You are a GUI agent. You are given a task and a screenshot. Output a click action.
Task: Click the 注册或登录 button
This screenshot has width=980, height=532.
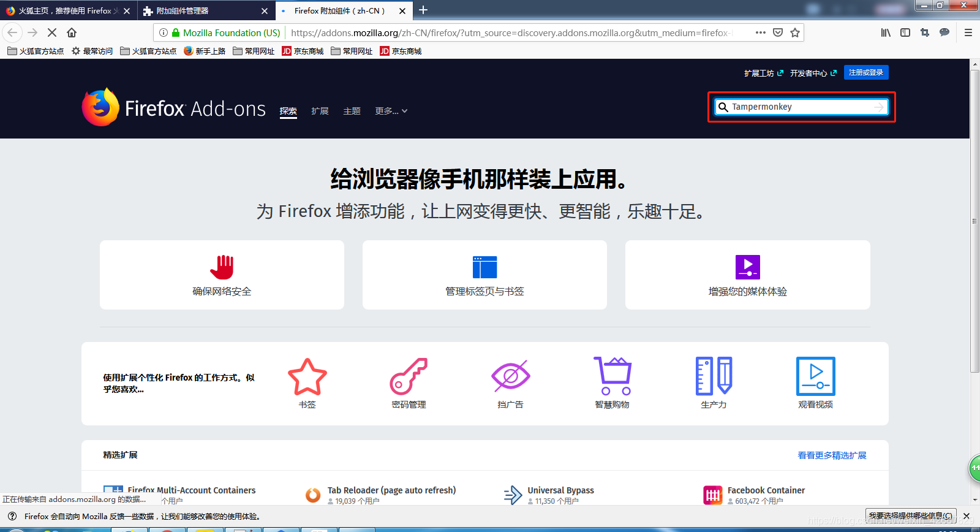click(x=866, y=72)
